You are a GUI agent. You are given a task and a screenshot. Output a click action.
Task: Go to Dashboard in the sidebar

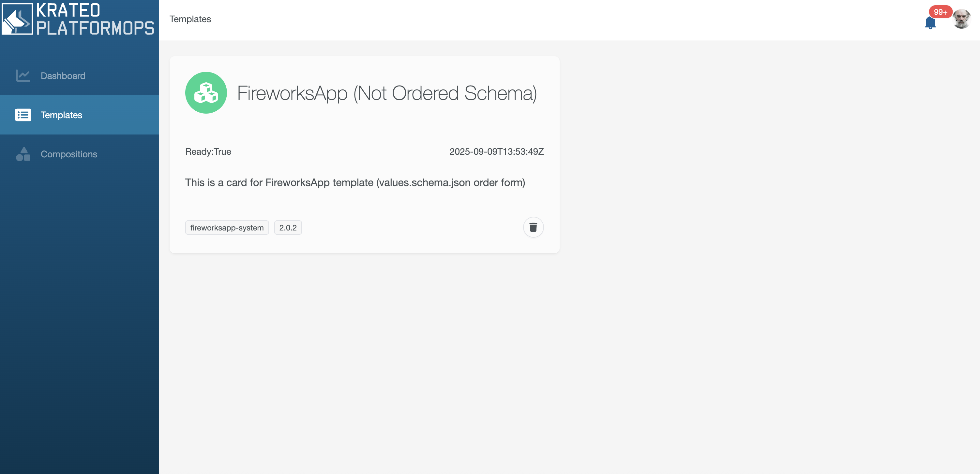[63, 76]
